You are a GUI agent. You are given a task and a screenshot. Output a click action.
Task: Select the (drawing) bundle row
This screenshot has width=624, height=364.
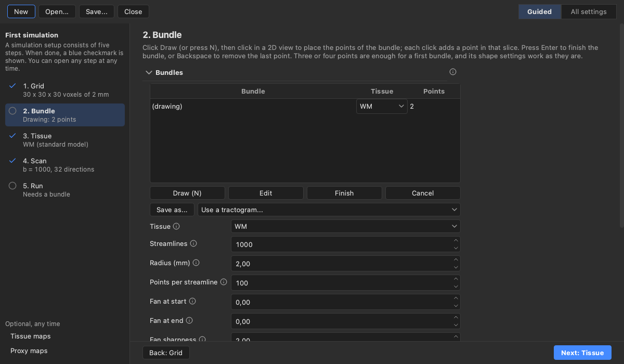305,106
